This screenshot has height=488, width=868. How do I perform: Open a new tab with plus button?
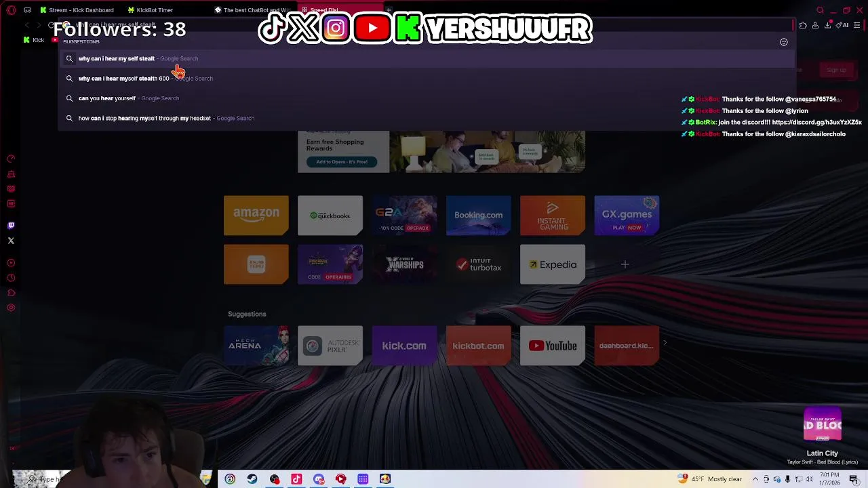pos(390,10)
